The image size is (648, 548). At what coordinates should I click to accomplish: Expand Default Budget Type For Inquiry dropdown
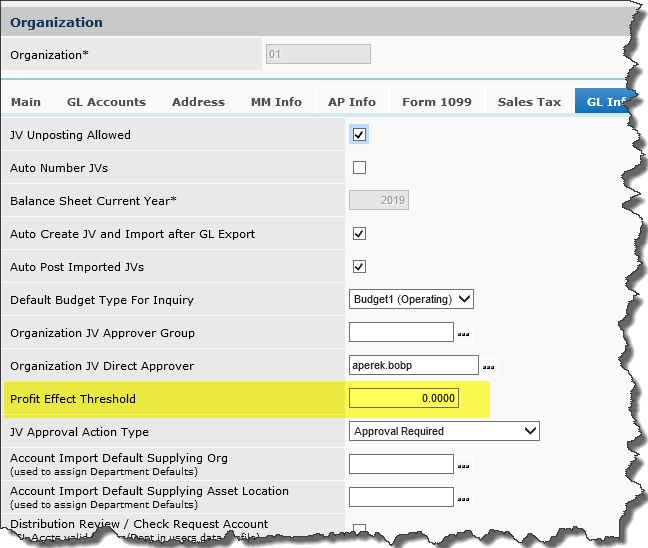(411, 300)
